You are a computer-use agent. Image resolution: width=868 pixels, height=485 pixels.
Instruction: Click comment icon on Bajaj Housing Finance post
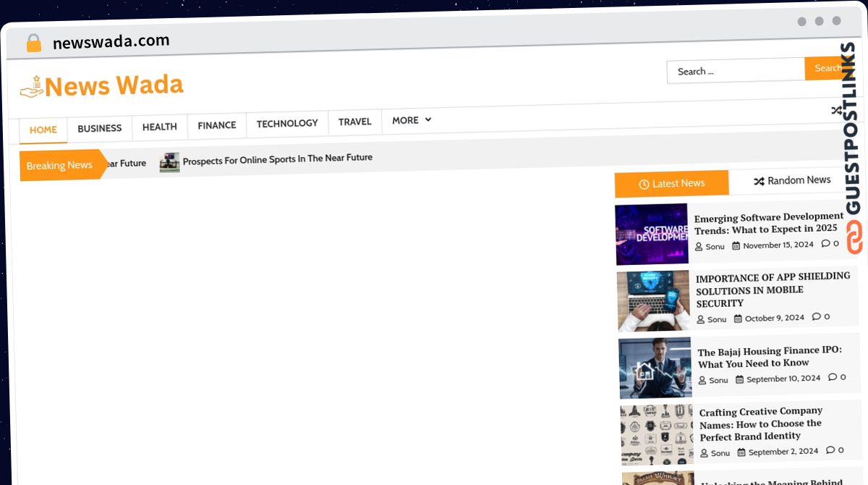point(833,377)
